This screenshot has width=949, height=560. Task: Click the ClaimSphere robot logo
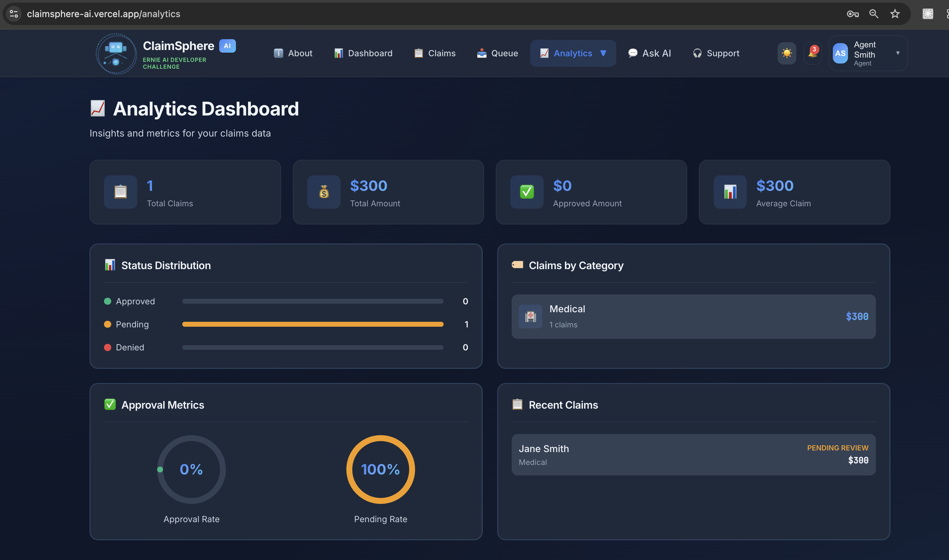point(116,54)
